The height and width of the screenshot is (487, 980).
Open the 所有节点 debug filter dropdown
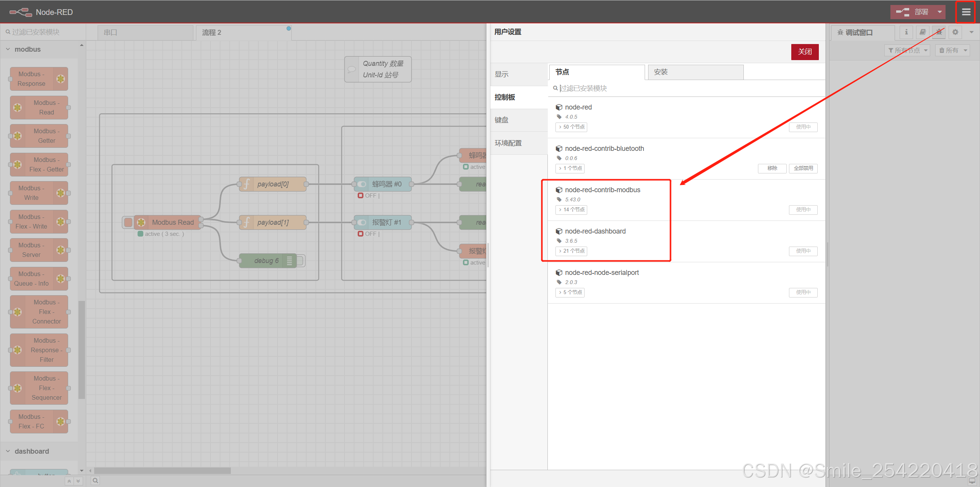[x=907, y=51]
